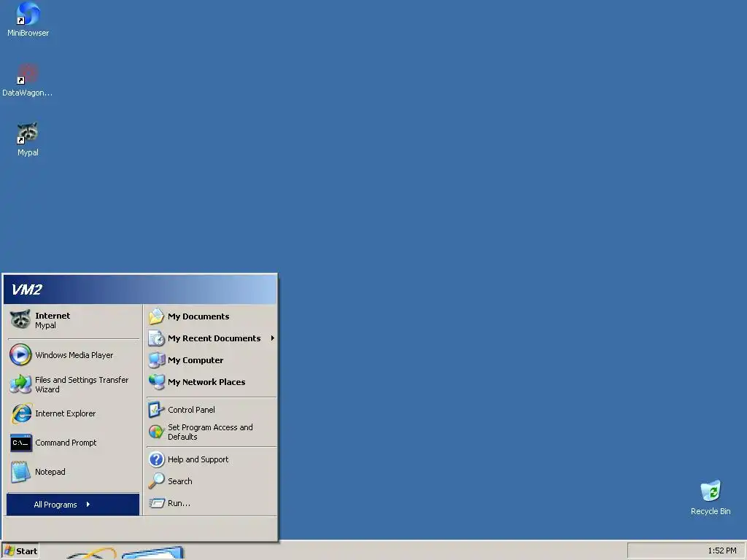Click the Windows Media Player icon

pos(20,355)
